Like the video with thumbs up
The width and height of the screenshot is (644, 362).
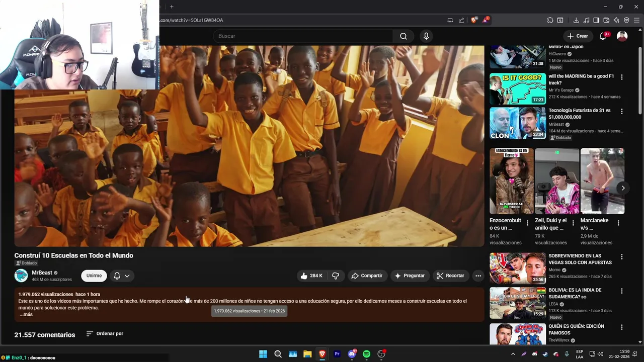click(311, 276)
